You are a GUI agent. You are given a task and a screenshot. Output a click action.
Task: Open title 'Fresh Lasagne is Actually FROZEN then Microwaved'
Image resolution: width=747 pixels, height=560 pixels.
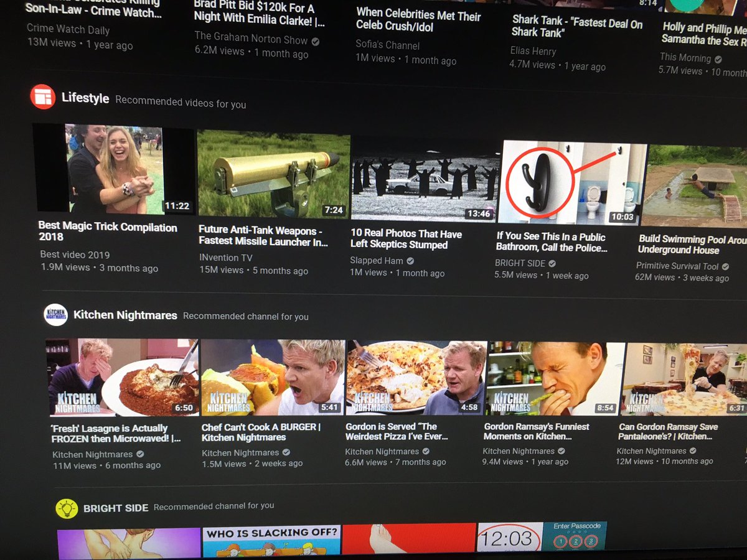pyautogui.click(x=116, y=433)
